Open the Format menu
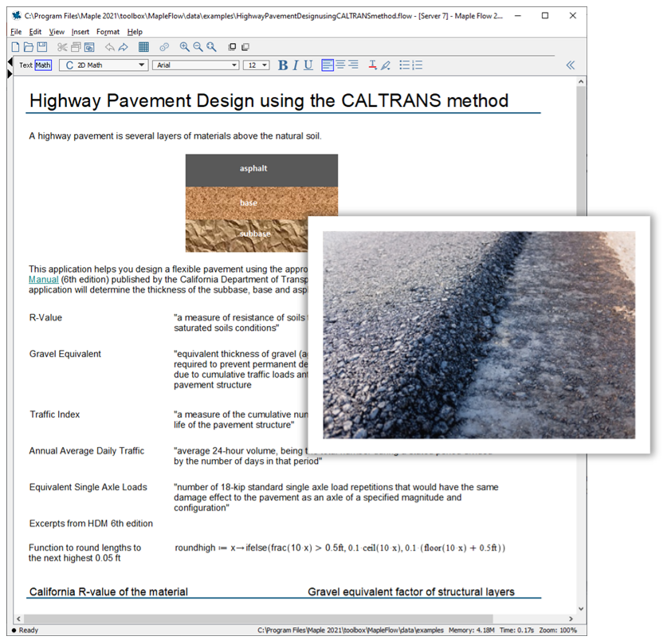This screenshot has height=644, width=667. pos(108,32)
